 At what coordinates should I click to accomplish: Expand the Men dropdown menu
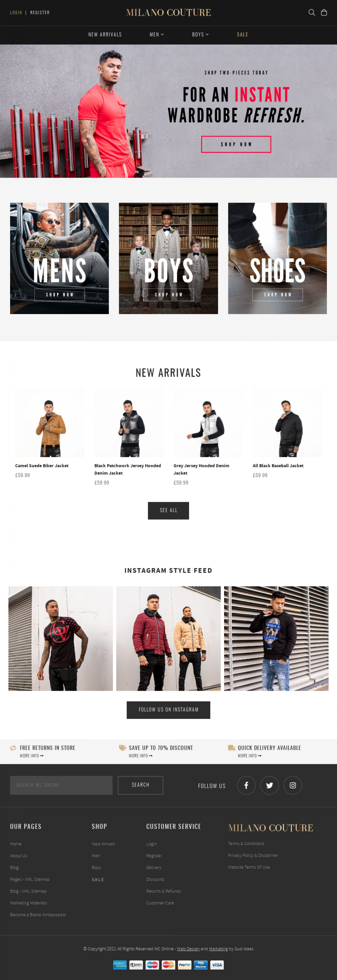(x=157, y=35)
